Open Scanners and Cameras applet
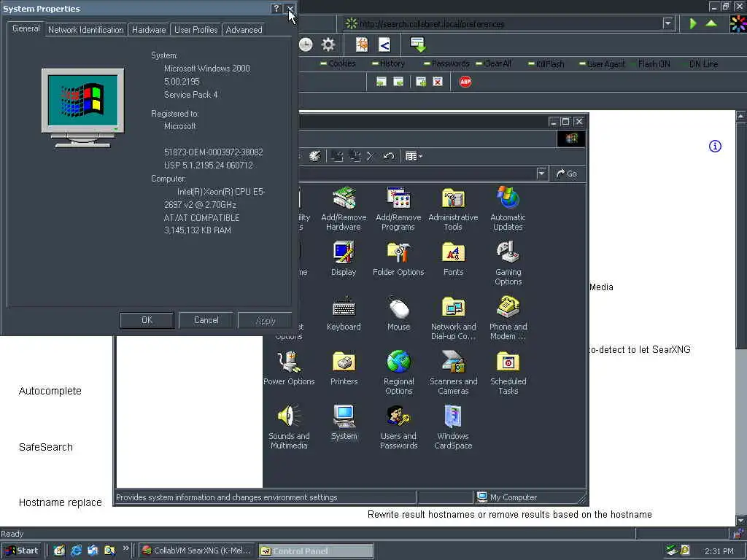747x560 pixels. (x=453, y=373)
